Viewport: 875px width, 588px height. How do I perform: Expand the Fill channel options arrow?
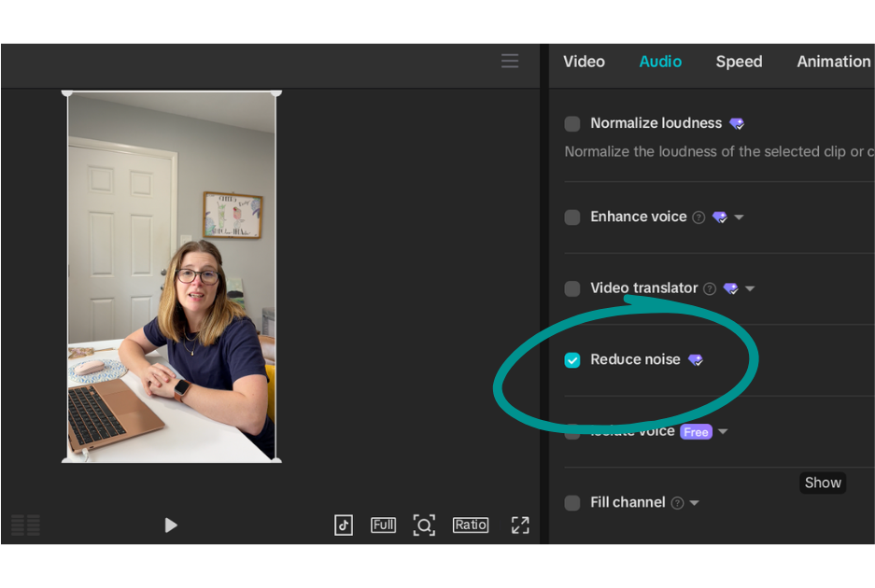pyautogui.click(x=694, y=503)
